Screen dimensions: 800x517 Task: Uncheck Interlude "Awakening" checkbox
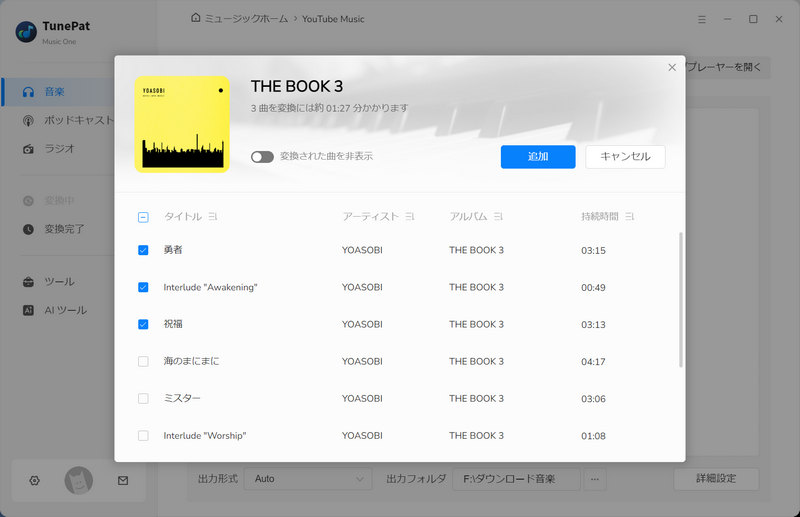click(x=143, y=287)
